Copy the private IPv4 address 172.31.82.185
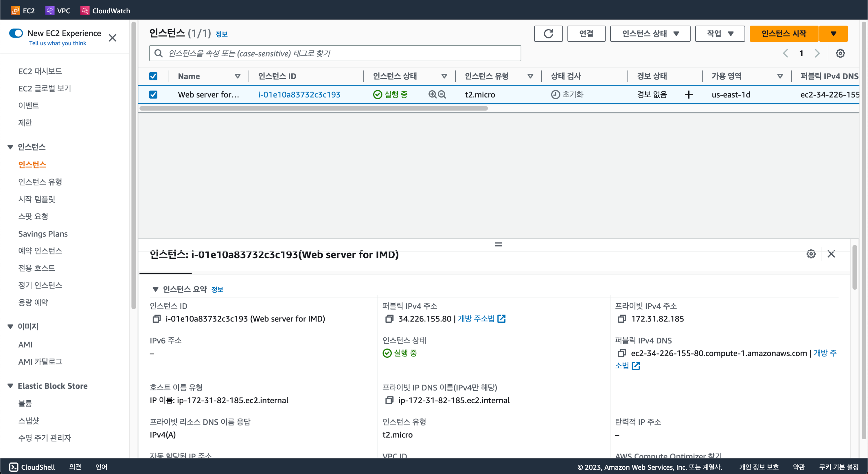868x474 pixels. [x=622, y=319]
